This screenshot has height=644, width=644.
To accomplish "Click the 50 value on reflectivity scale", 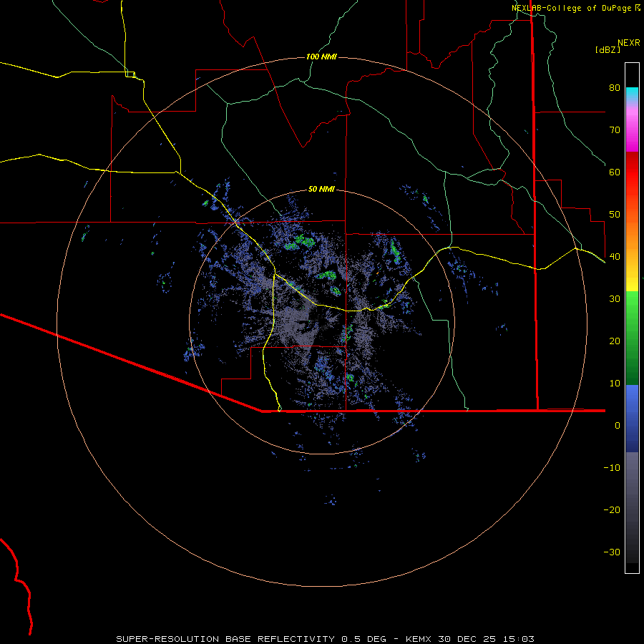I will [x=615, y=215].
